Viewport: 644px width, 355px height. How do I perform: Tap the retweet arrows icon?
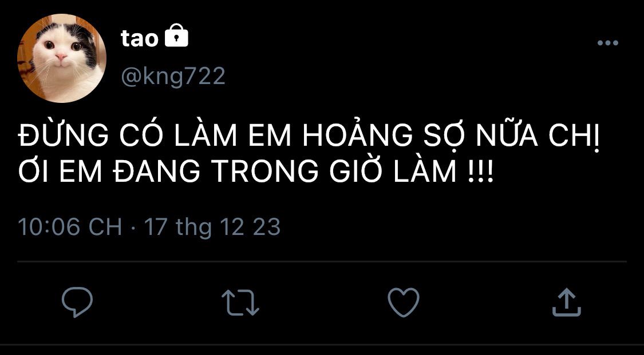[240, 302]
